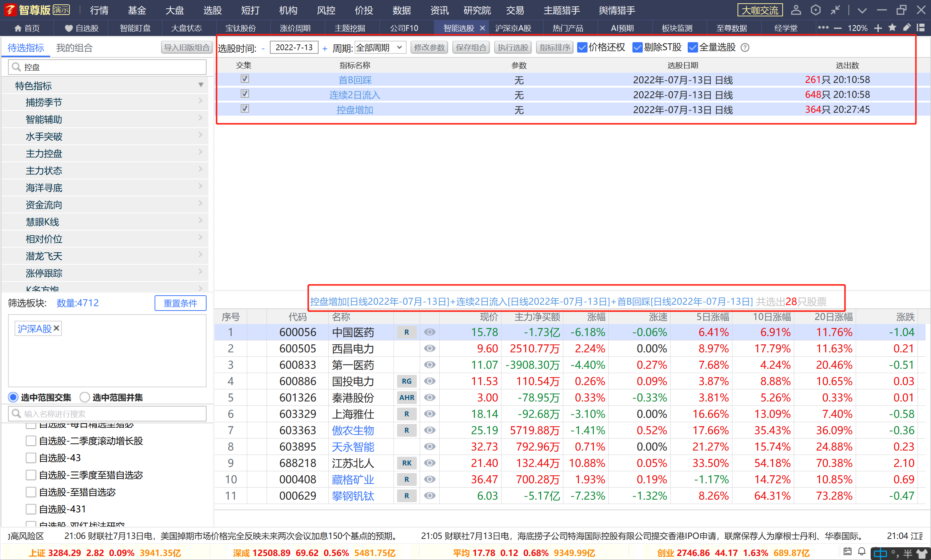931x560 pixels.
Task: Click the calendar icon in status bar
Action: 848,551
